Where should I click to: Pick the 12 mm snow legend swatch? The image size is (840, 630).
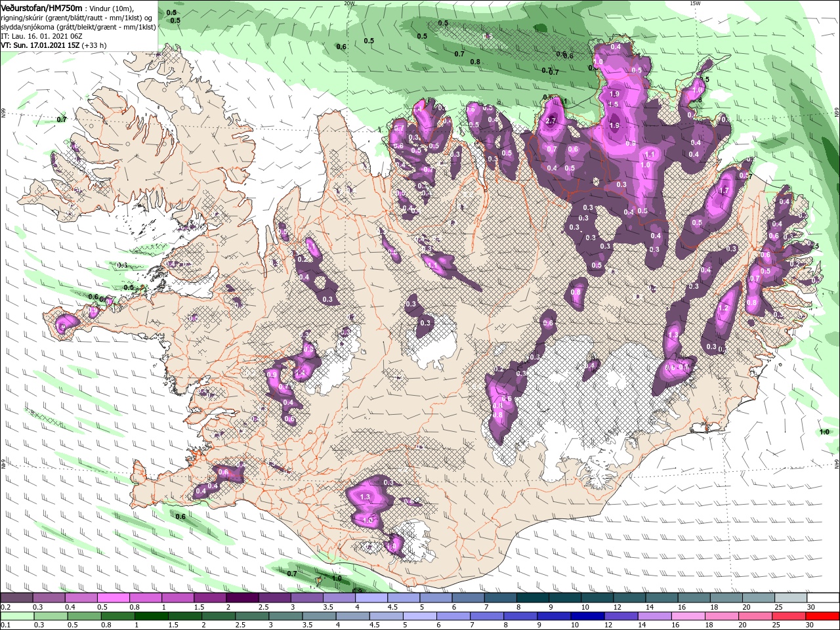coord(630,598)
